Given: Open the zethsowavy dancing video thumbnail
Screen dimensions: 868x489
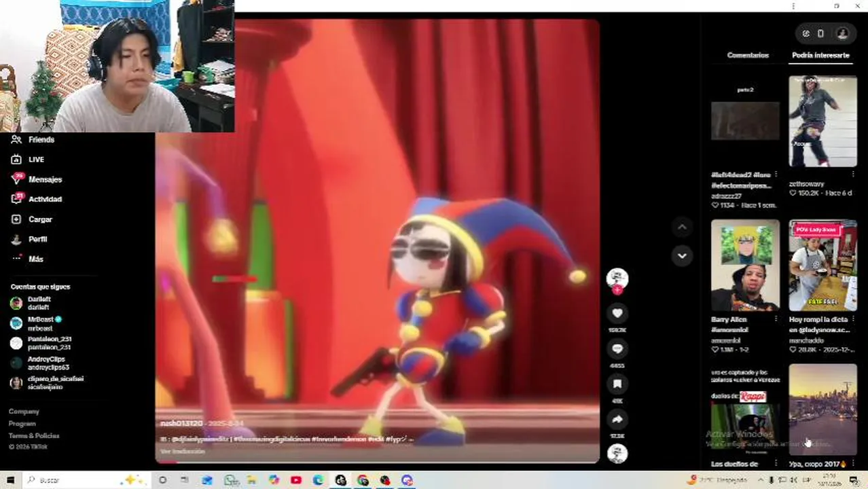Looking at the screenshot, I should 822,121.
